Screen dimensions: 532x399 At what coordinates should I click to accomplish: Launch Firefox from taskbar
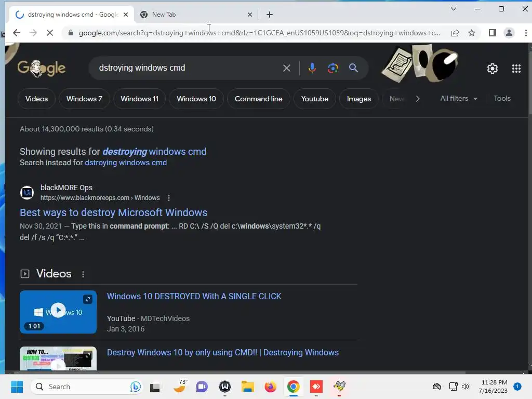tap(270, 387)
